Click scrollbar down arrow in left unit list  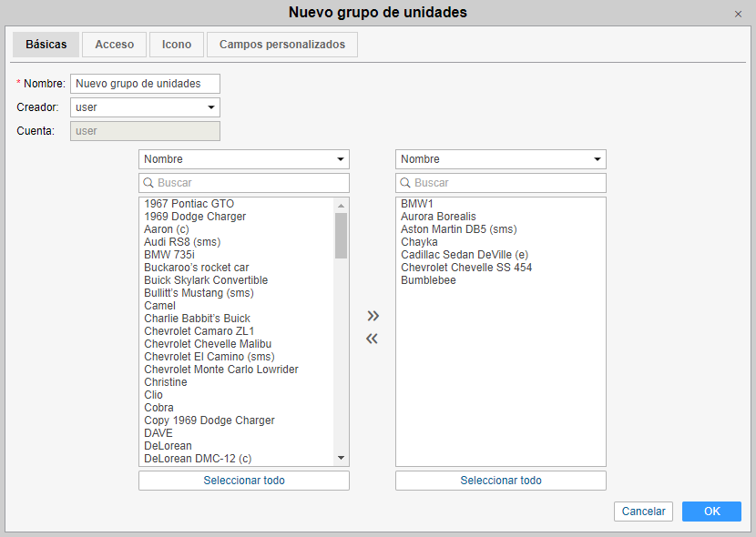342,459
